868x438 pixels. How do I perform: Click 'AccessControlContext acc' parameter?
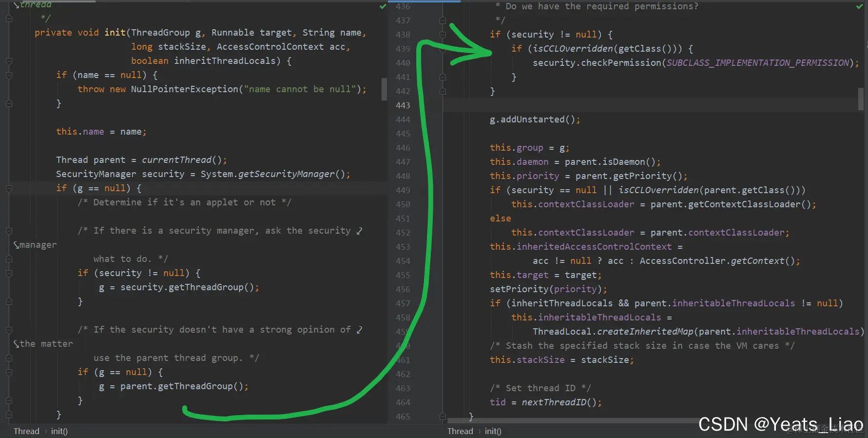281,47
